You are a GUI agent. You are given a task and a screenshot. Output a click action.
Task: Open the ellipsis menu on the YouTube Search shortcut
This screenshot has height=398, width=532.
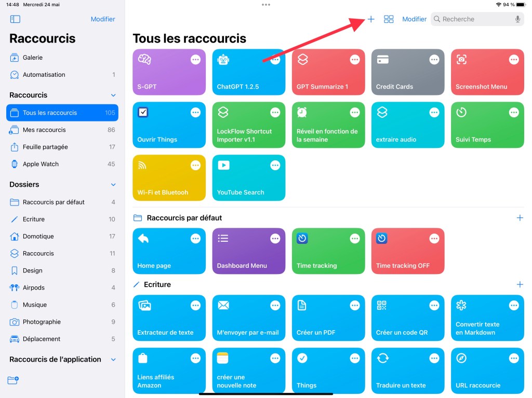[275, 166]
